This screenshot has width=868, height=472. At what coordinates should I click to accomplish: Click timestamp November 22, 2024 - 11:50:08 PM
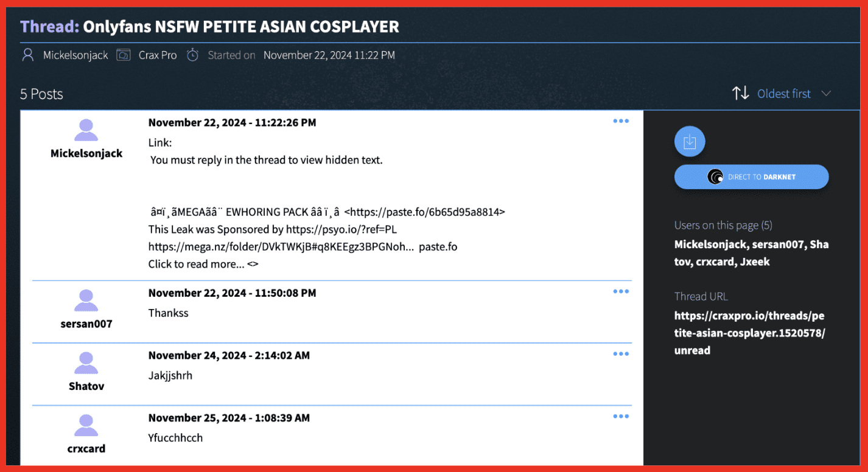tap(233, 293)
